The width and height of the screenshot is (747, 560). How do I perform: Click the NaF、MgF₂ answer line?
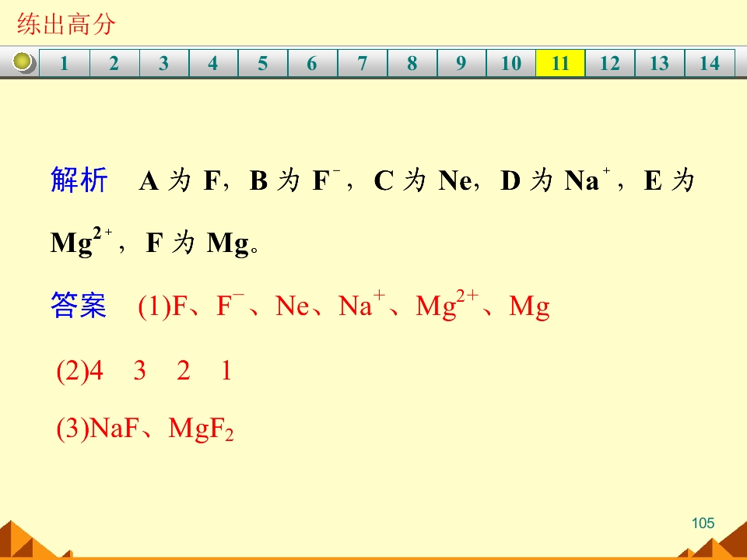point(146,429)
